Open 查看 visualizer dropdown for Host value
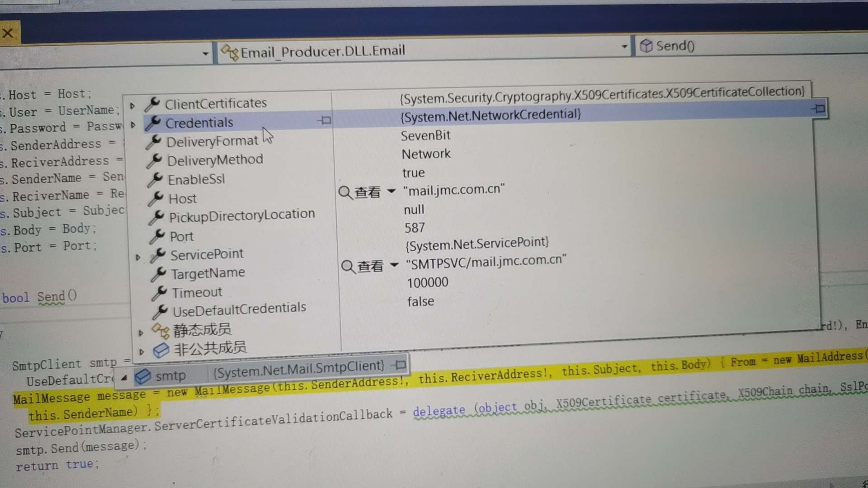868x488 pixels. (x=392, y=191)
